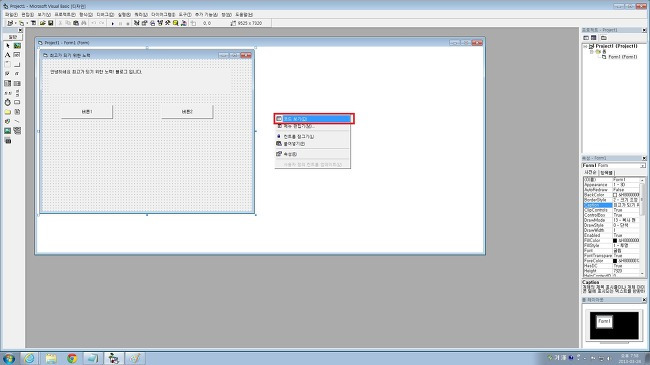Open the Add Project button's dropdown arrow
650x365 pixels.
[16, 23]
